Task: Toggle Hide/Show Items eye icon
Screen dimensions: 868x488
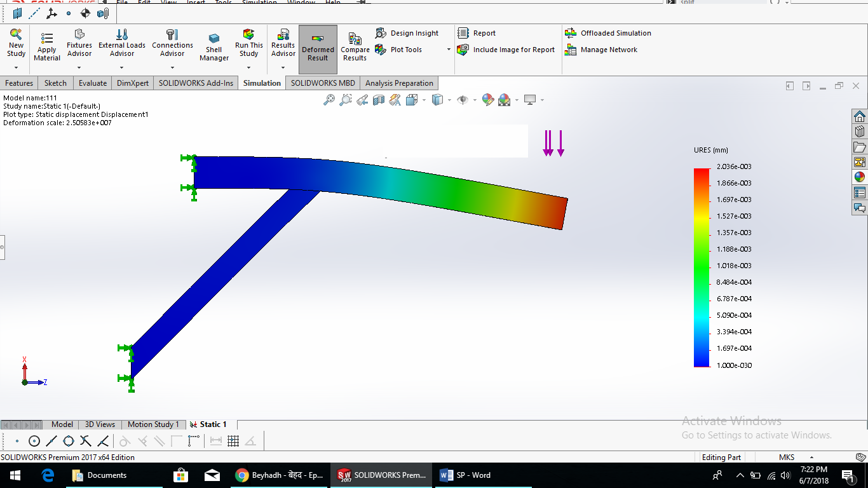Action: point(463,100)
